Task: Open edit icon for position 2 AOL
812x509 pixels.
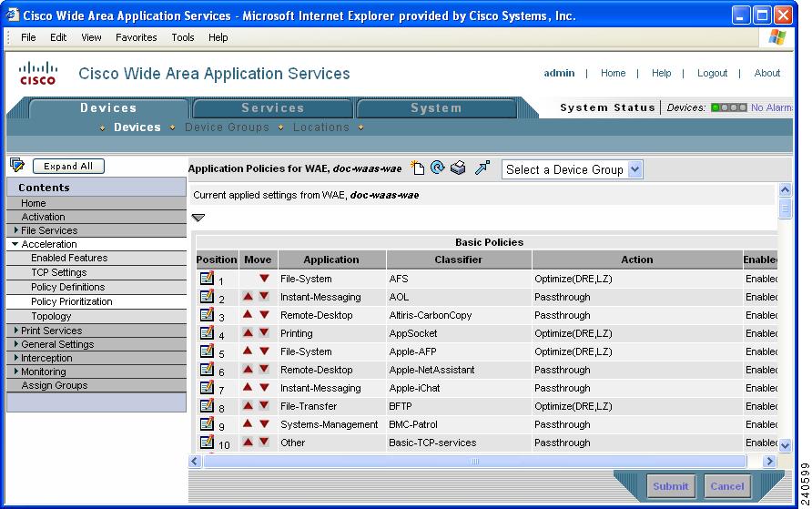Action: (207, 296)
